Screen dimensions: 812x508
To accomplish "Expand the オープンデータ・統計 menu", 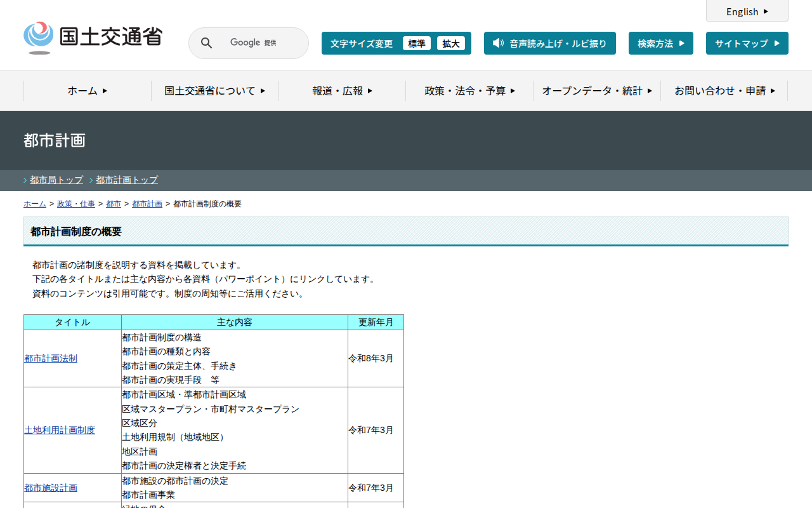I will click(x=596, y=91).
